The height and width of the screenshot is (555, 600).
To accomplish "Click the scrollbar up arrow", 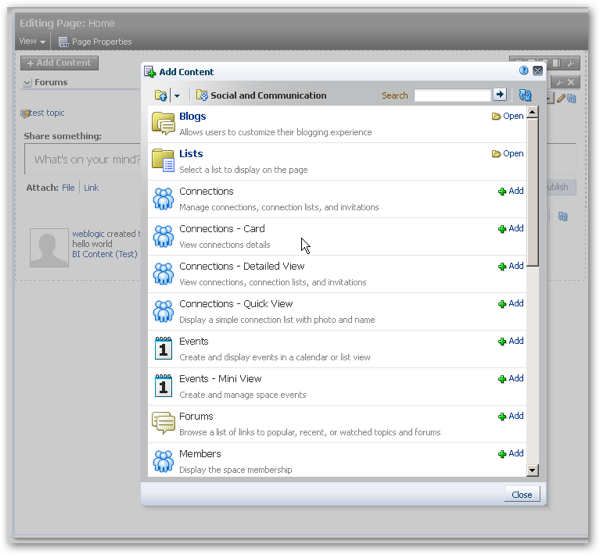I will tap(532, 112).
